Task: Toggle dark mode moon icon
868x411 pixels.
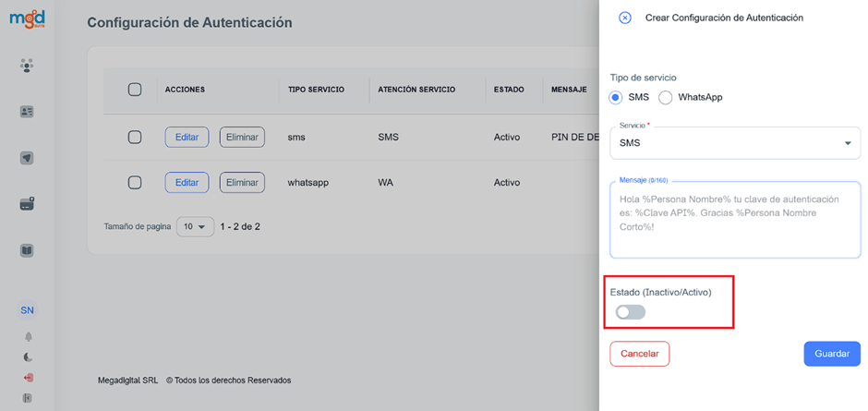Action: pos(27,357)
